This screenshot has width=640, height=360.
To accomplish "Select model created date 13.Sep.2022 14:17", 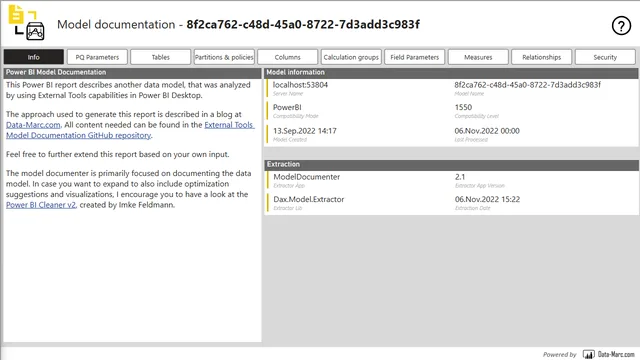I will coord(305,131).
